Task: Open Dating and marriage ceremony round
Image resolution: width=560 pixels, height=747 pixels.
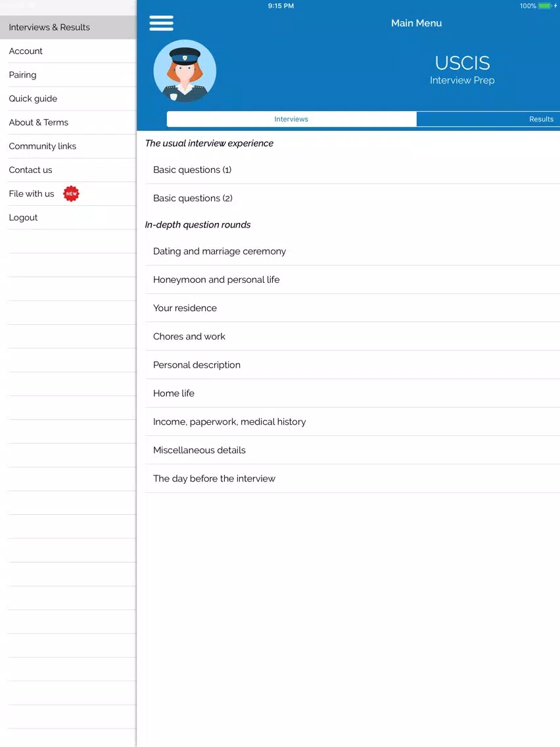Action: coord(352,251)
